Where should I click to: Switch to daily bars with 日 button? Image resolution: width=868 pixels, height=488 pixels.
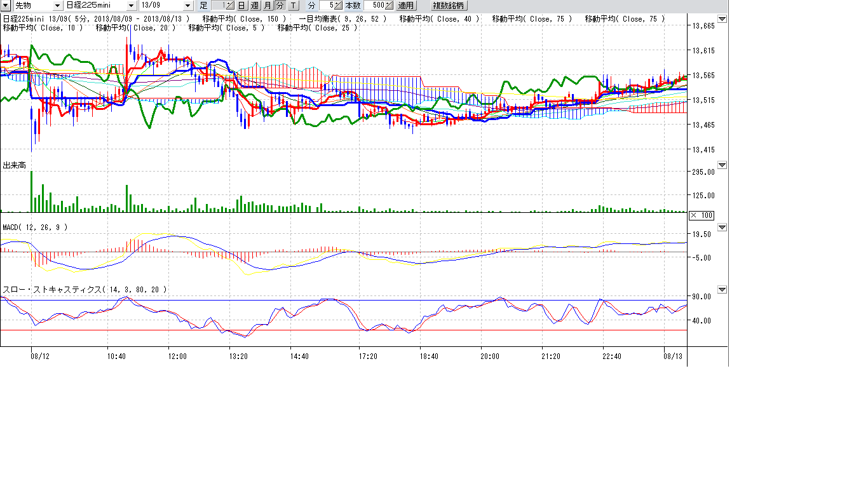[242, 5]
